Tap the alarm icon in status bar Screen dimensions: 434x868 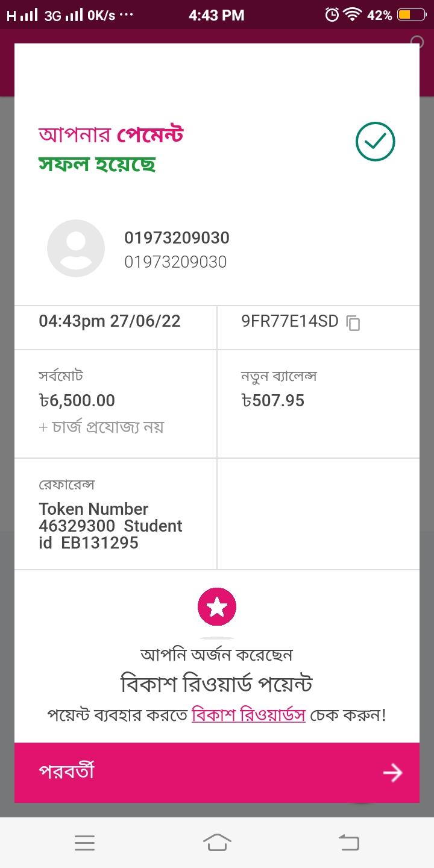(332, 15)
